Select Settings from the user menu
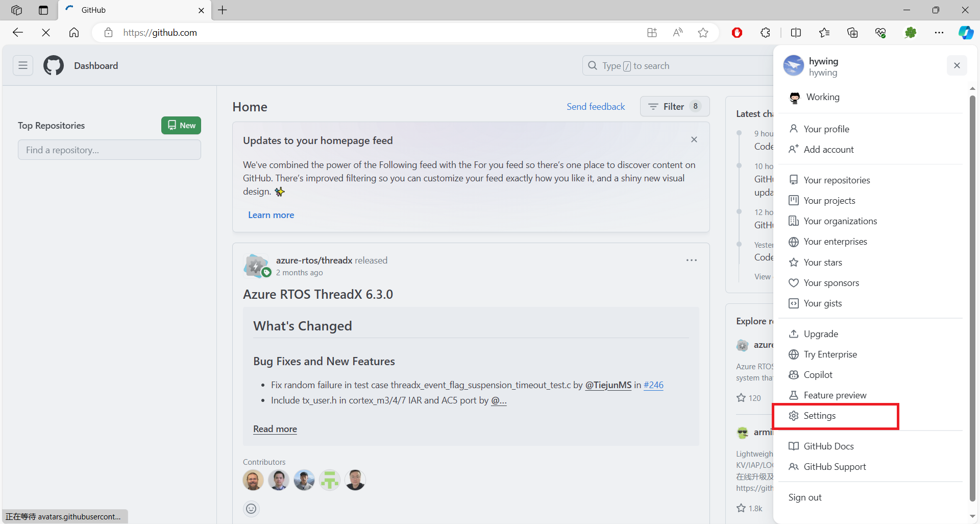This screenshot has width=980, height=524. pos(819,416)
